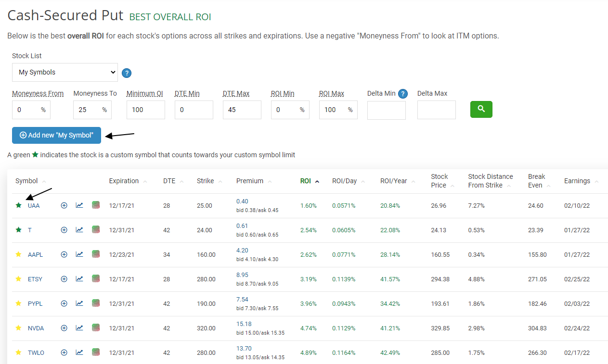Viewport: 608px width, 364px height.
Task: Click the circled plus icon in ETSY row
Action: [64, 279]
